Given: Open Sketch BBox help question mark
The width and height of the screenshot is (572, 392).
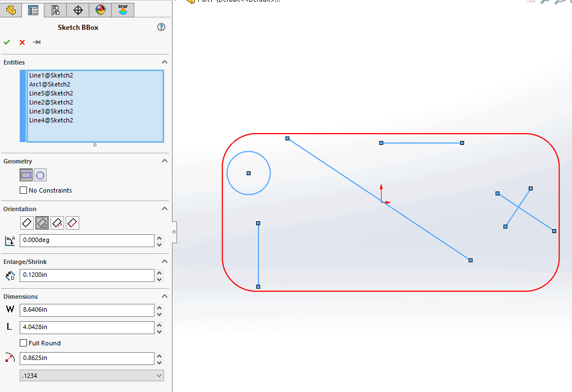Looking at the screenshot, I should pos(161,27).
